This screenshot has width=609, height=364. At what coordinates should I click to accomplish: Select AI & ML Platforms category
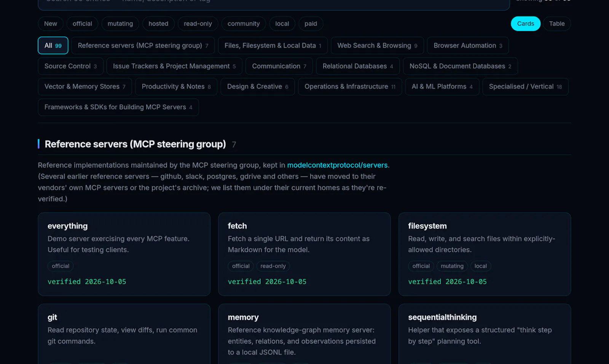pyautogui.click(x=442, y=87)
